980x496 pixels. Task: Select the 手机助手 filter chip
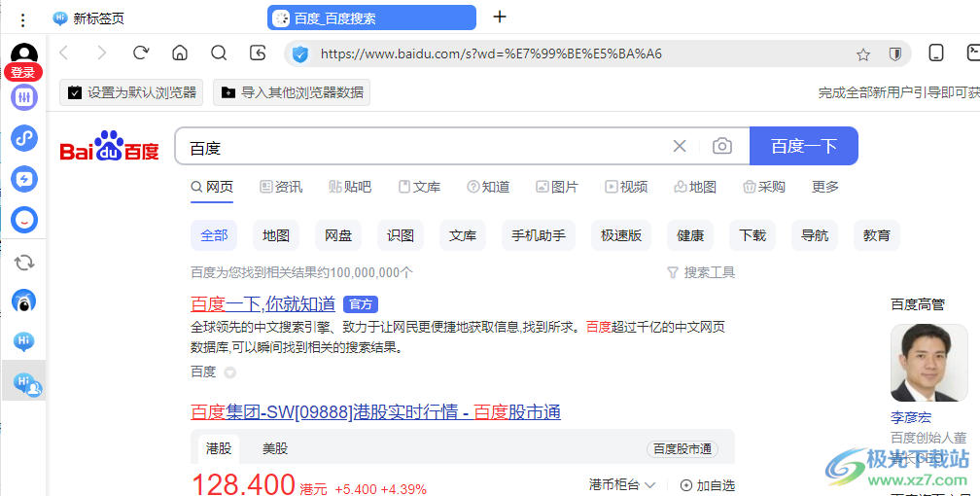[539, 235]
